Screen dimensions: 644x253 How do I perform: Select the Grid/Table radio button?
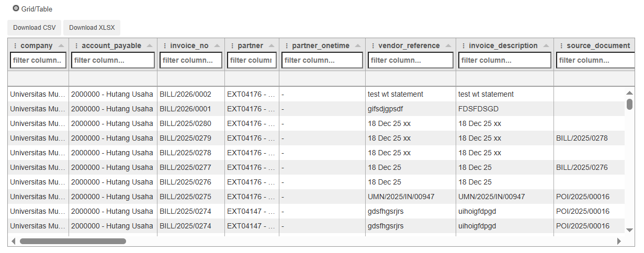pyautogui.click(x=16, y=8)
